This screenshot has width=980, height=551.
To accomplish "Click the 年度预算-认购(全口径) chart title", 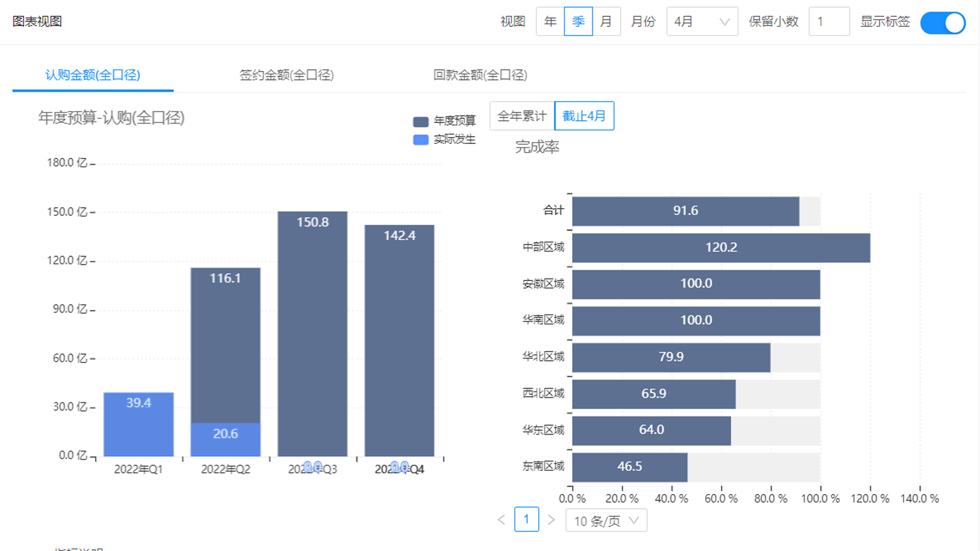I will coord(111,118).
